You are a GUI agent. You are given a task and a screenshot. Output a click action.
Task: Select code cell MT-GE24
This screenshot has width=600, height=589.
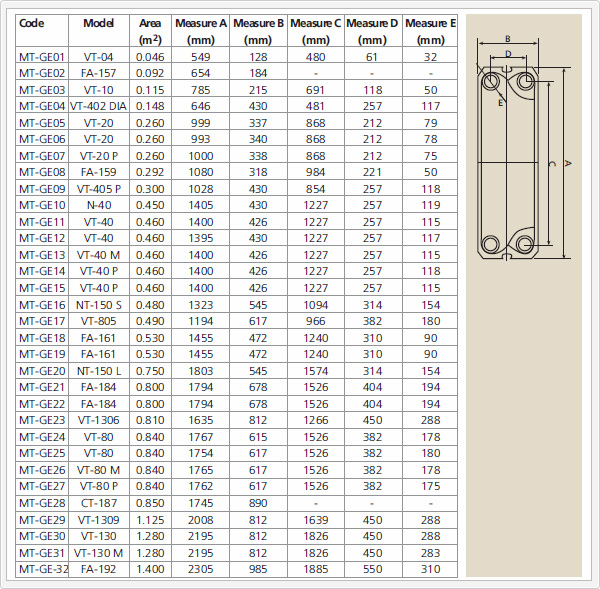(42, 437)
